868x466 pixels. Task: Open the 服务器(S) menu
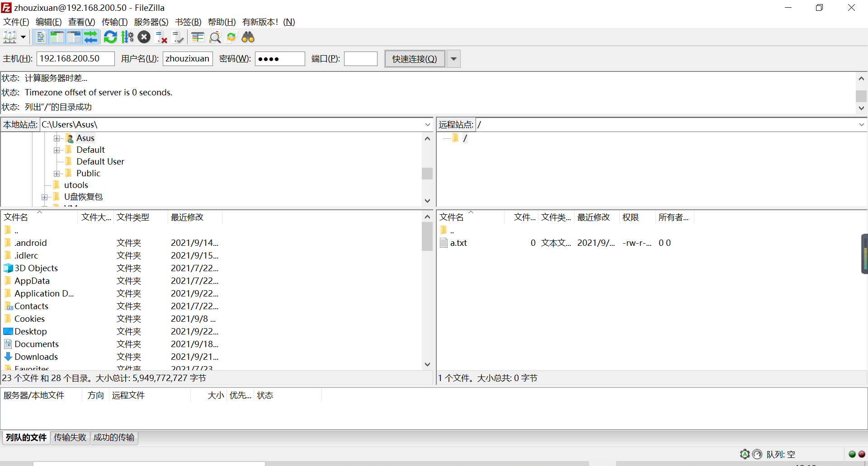(x=151, y=22)
